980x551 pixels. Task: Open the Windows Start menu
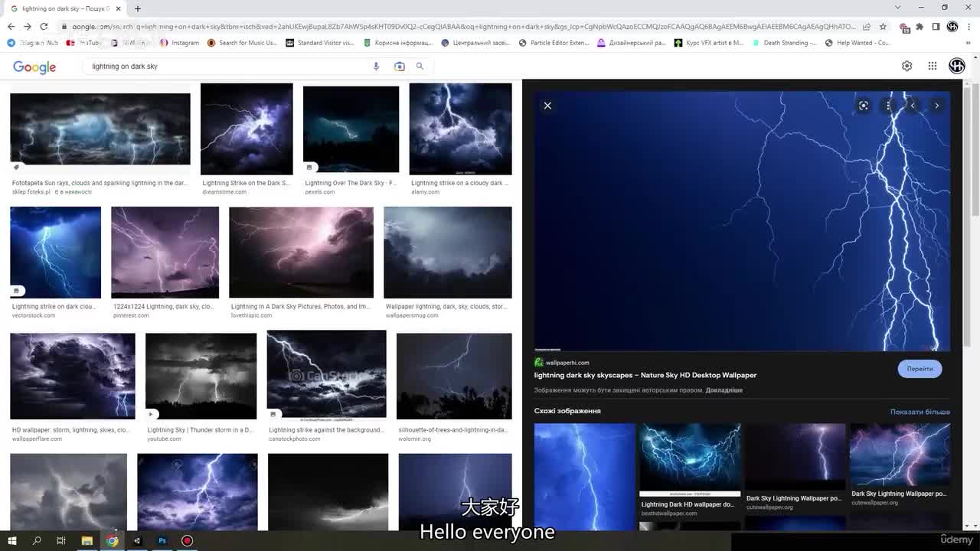click(11, 541)
